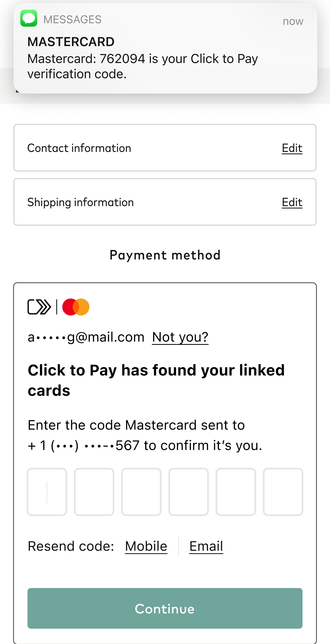Edit the Contact information section
The width and height of the screenshot is (330, 644).
click(292, 148)
